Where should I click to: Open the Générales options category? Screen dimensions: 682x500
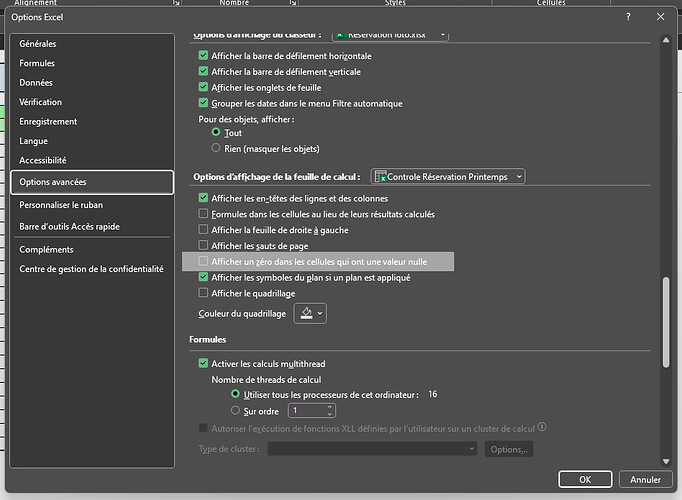point(38,44)
